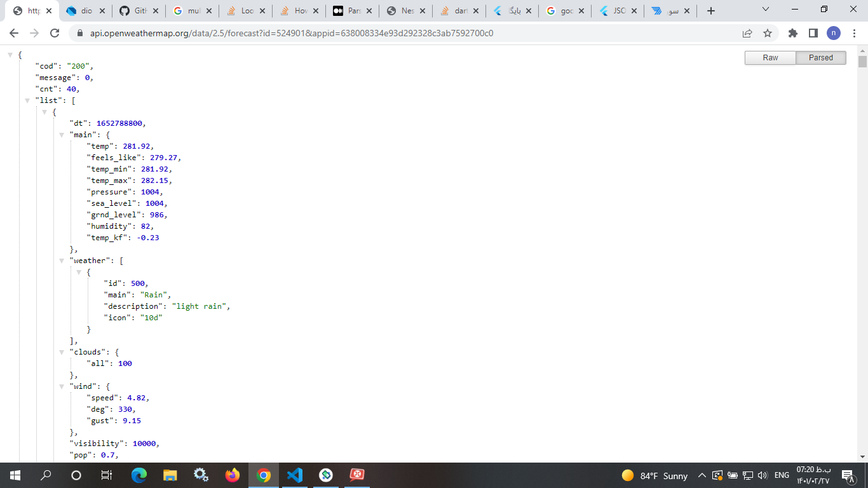Open Chrome's three-dot menu
The image size is (868, 488).
click(x=853, y=33)
